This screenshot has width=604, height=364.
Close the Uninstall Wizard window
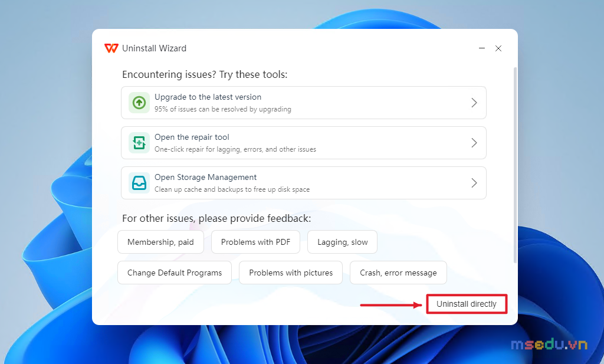pos(498,48)
